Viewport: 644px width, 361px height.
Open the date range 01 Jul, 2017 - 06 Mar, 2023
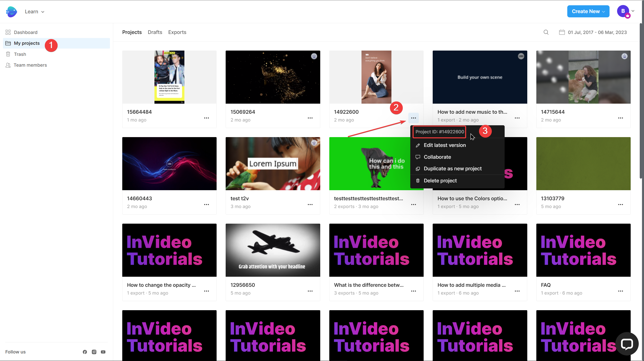tap(597, 32)
